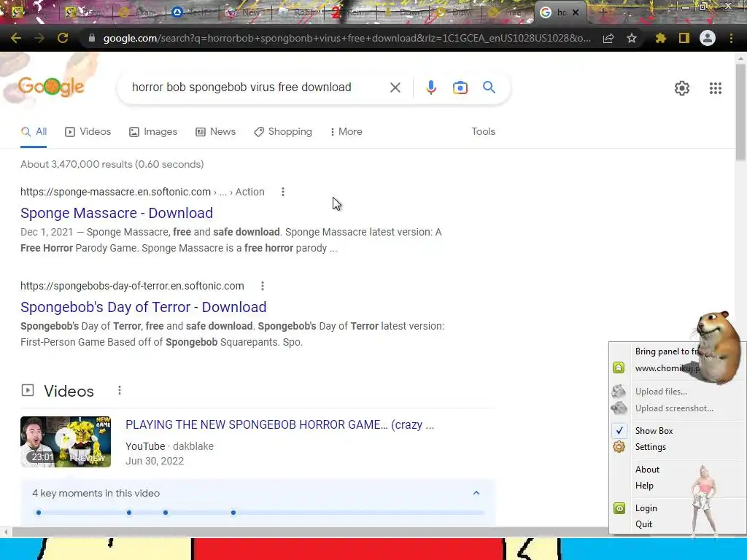The height and width of the screenshot is (560, 747).
Task: Clear the search box with the X
Action: point(395,87)
